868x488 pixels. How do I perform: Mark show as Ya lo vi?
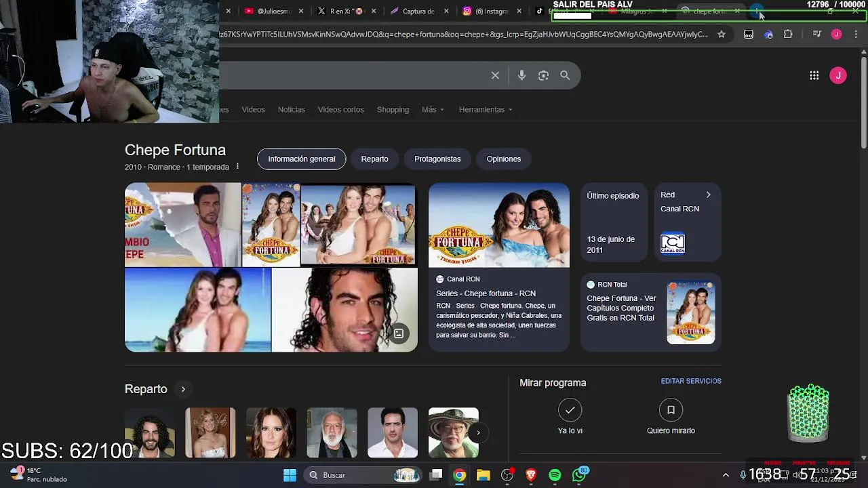pyautogui.click(x=570, y=410)
